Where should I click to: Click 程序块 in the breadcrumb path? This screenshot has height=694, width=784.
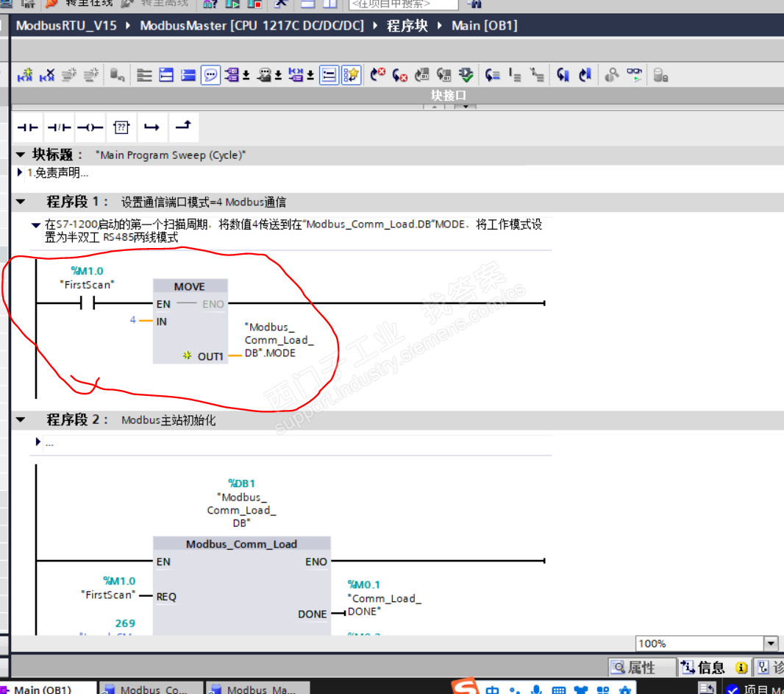[407, 26]
